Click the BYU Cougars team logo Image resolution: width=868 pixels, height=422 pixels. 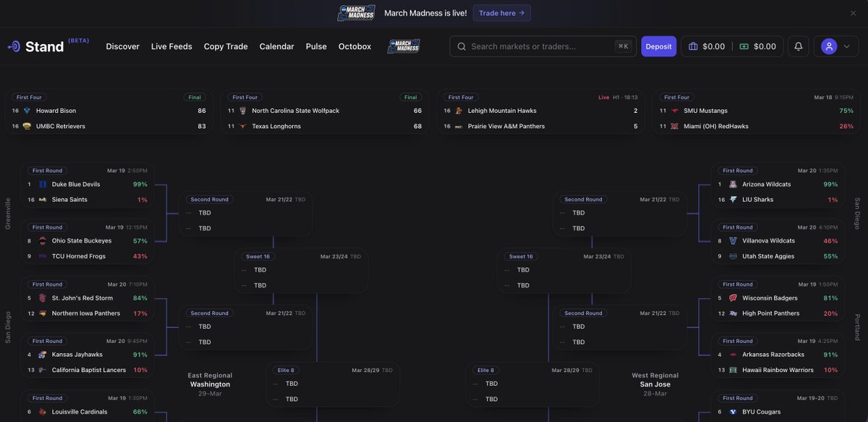pyautogui.click(x=733, y=412)
